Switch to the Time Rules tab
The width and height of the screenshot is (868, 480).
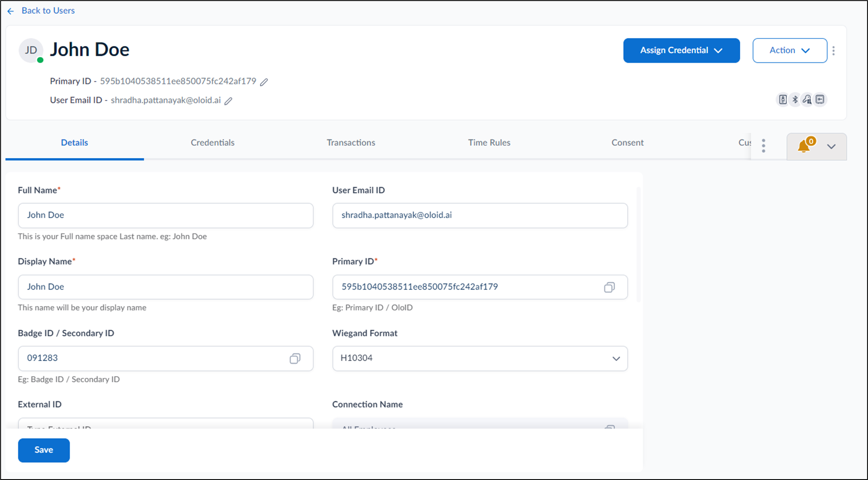489,143
